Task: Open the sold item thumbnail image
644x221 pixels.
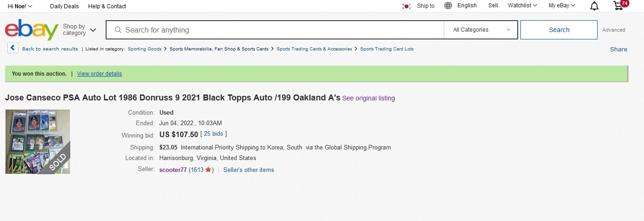Action: point(38,142)
